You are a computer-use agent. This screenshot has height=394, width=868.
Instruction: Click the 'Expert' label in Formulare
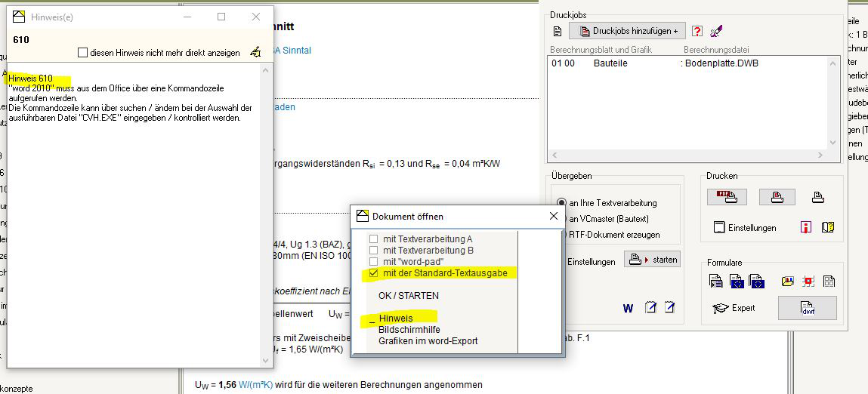click(743, 308)
